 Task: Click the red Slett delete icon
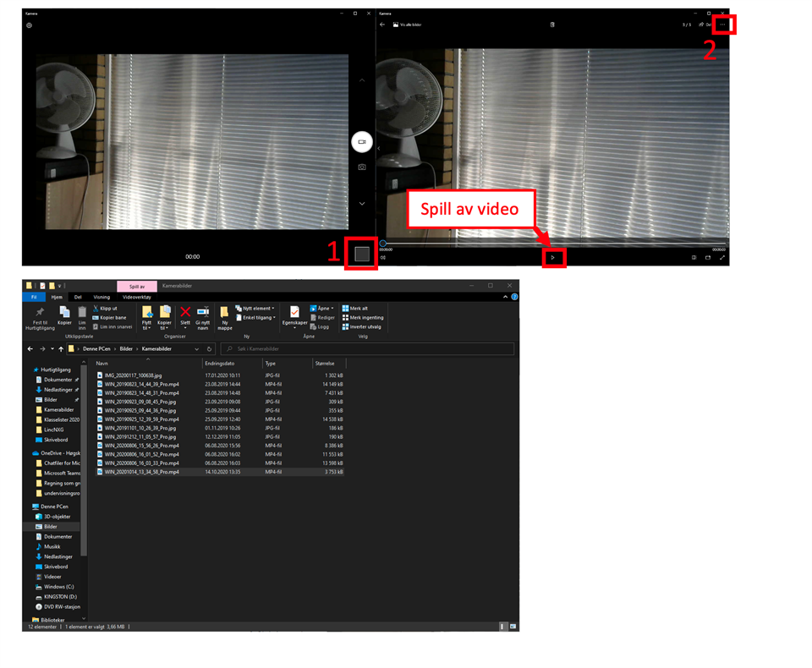[185, 312]
